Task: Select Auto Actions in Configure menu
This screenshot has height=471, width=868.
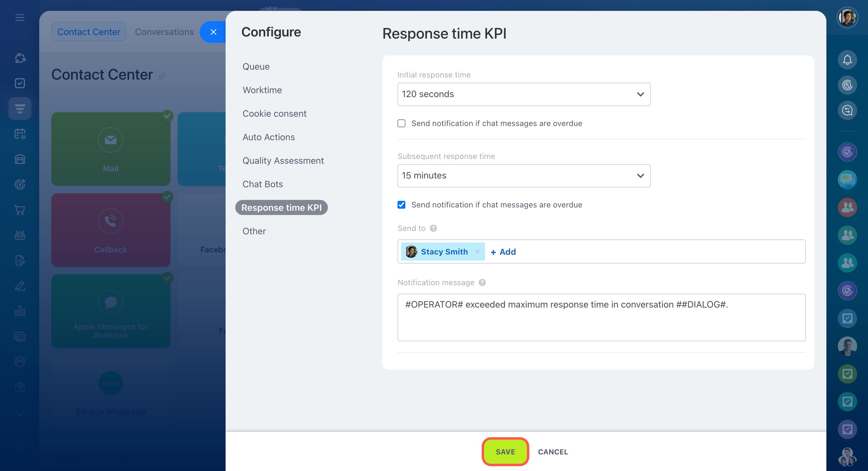Action: click(x=268, y=137)
